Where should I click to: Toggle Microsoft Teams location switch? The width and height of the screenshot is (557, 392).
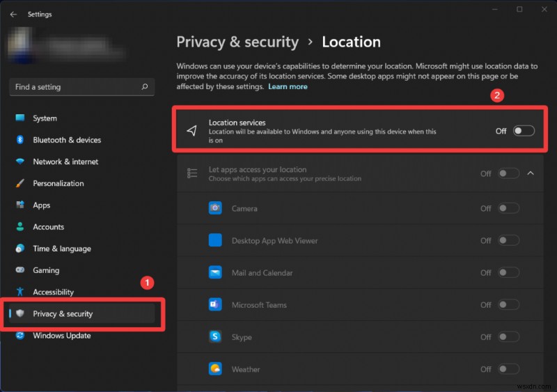point(508,304)
